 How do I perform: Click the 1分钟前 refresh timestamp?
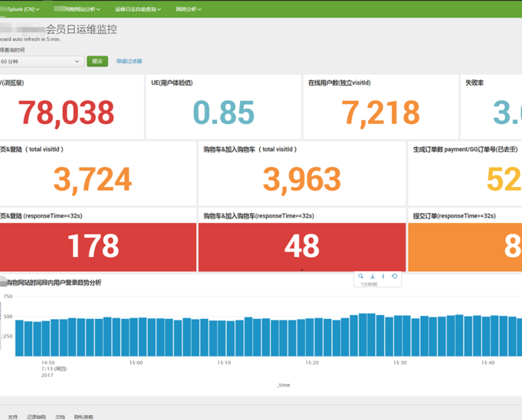tap(369, 284)
